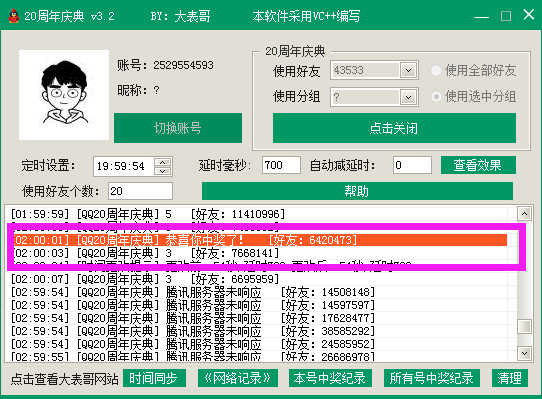Open the 帮助 button
This screenshot has height=399, width=542.
tap(357, 191)
